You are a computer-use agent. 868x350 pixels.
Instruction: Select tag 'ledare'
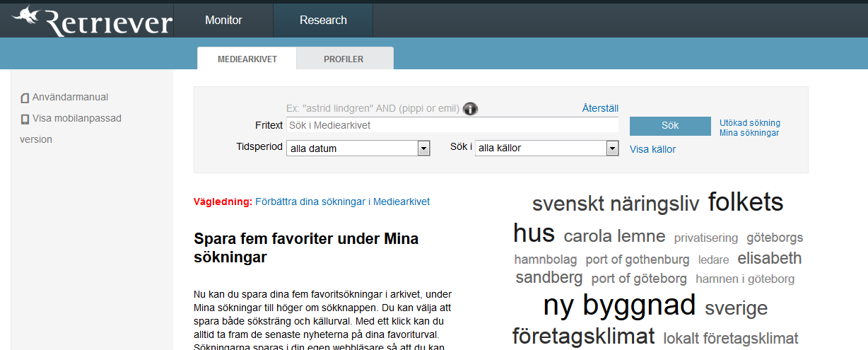713,259
